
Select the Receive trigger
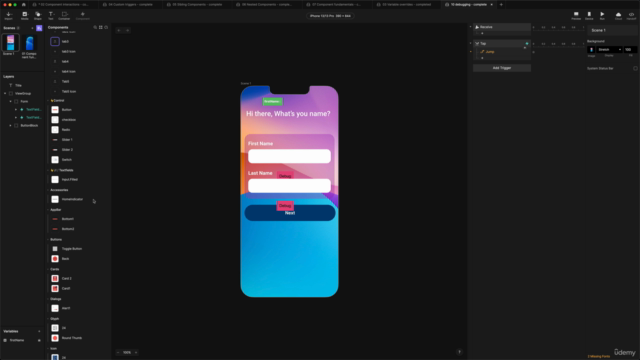[502, 27]
